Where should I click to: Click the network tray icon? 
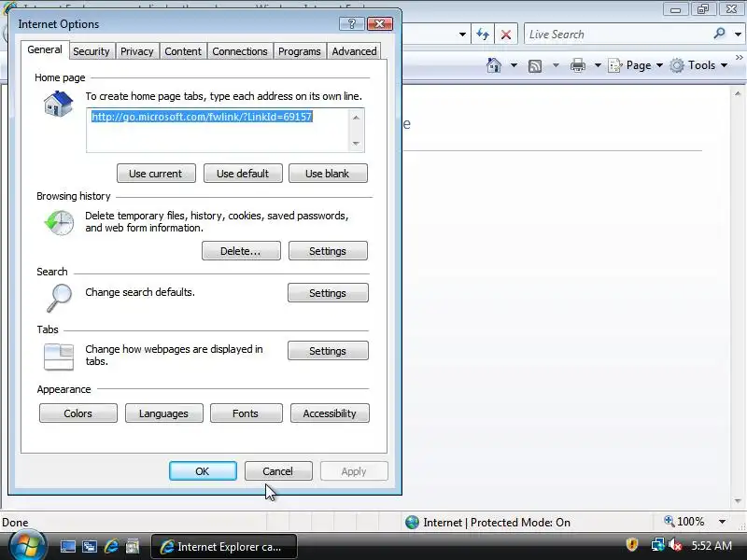click(x=658, y=544)
